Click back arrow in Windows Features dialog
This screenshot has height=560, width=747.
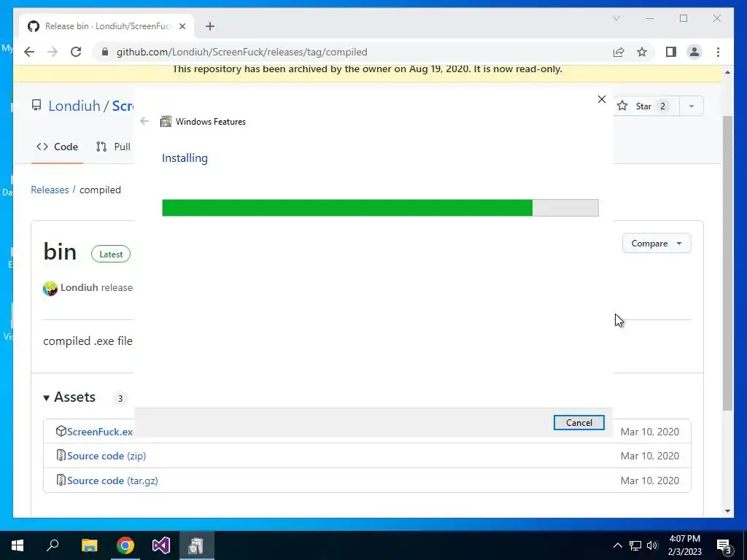pos(145,122)
